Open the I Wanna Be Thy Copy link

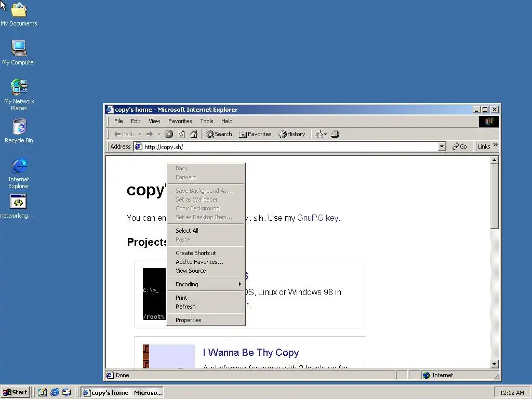pyautogui.click(x=251, y=353)
